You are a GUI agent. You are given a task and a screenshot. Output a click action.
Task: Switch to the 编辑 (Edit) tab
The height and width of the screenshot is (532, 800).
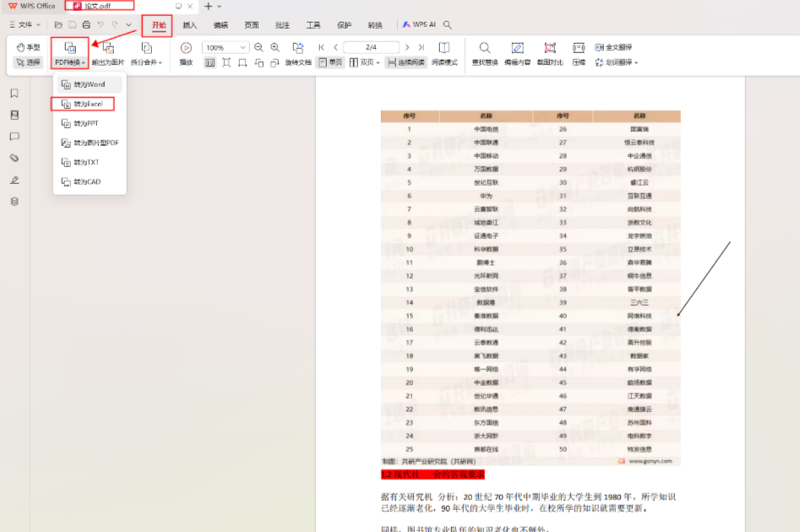(220, 25)
